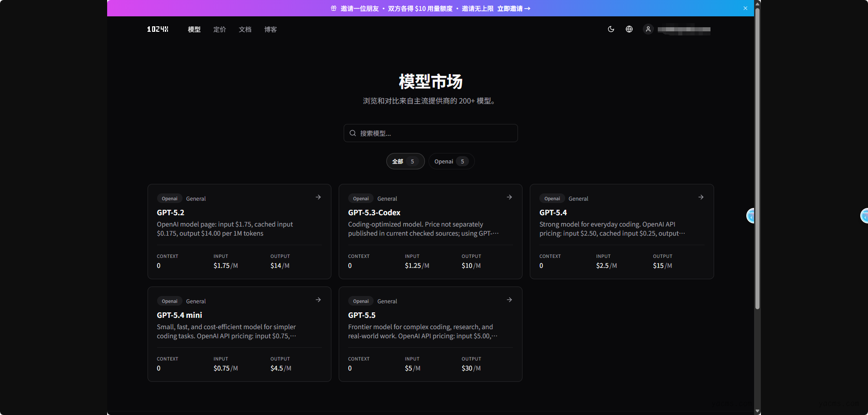Click GPT-5.3-Codex input price $1.25/M
Image resolution: width=868 pixels, height=415 pixels.
417,266
